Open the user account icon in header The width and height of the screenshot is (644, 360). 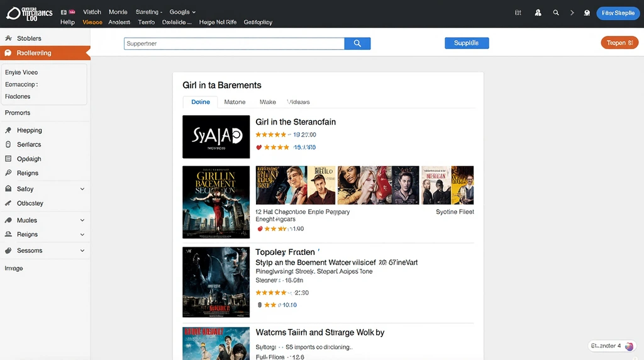pyautogui.click(x=538, y=13)
